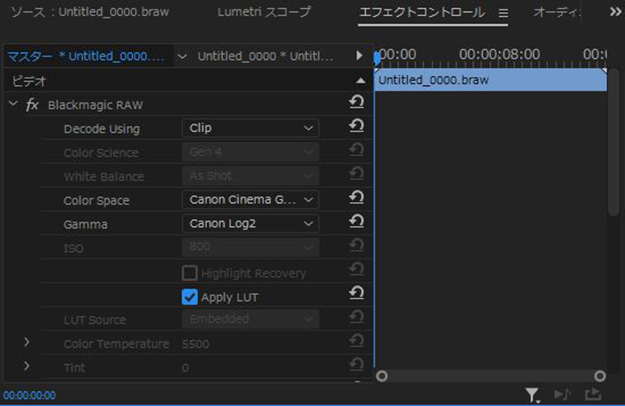The width and height of the screenshot is (625, 406).
Task: Open the Decode Using dropdown
Action: point(251,128)
